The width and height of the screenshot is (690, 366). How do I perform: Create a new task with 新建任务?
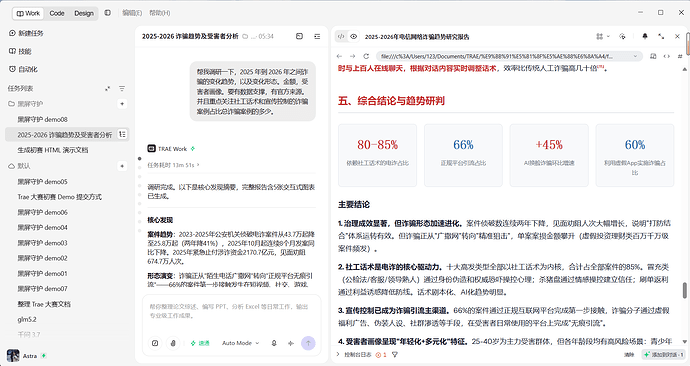[x=26, y=33]
